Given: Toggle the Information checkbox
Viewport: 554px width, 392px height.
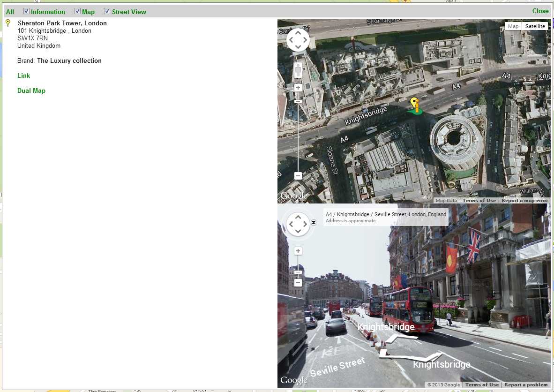Looking at the screenshot, I should 26,11.
